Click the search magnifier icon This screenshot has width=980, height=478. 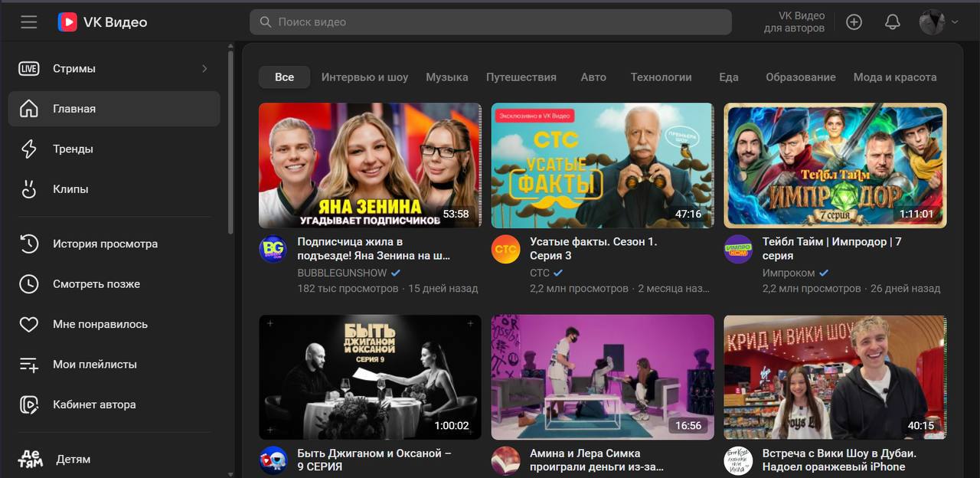point(266,22)
